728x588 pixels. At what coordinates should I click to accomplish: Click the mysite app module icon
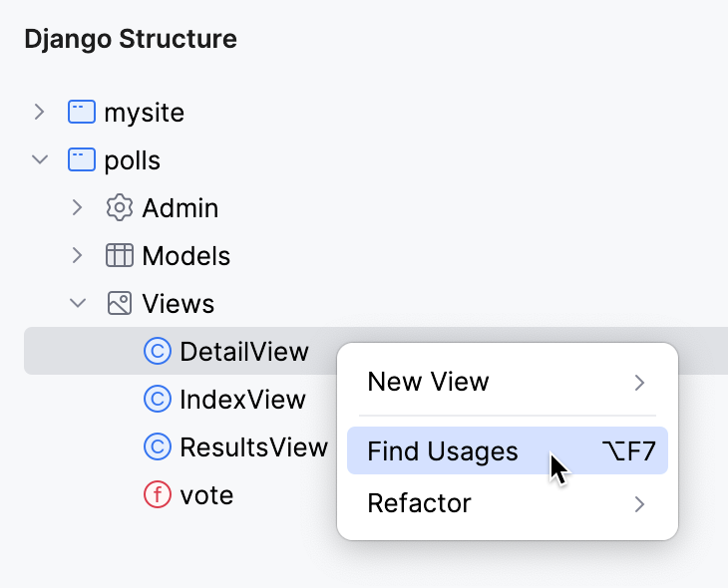point(81,112)
